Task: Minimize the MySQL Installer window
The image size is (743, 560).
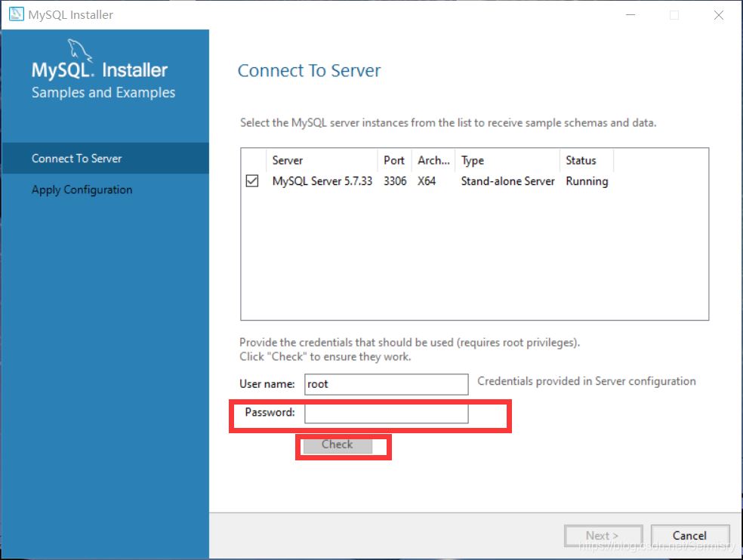Action: [630, 14]
